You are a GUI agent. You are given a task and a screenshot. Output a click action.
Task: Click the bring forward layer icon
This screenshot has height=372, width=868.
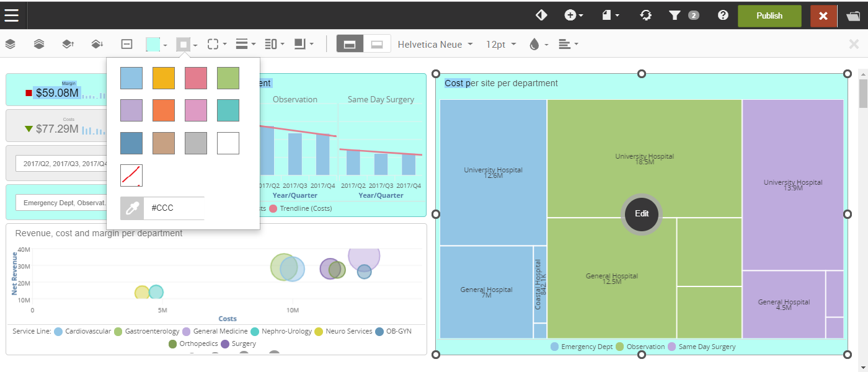(68, 44)
